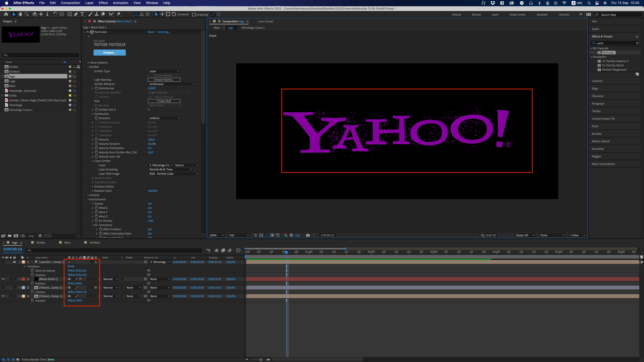Create a new folder in Project panel
This screenshot has width=644, height=362.
pos(10,236)
